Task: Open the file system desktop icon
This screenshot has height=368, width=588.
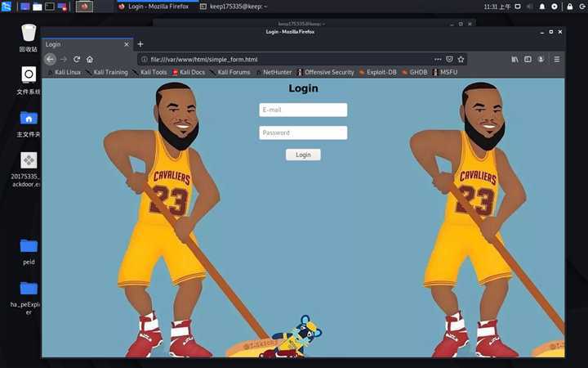Action: pos(29,81)
